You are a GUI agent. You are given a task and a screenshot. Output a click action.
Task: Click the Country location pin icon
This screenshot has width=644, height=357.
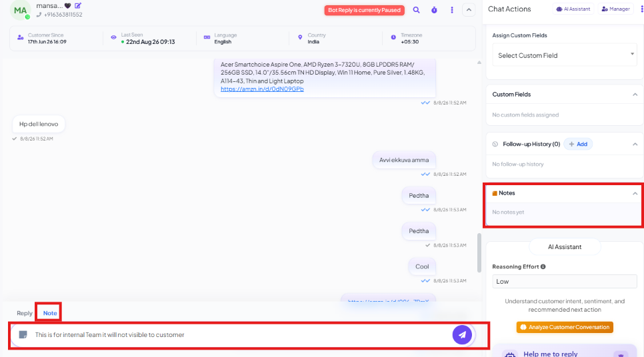pyautogui.click(x=300, y=37)
